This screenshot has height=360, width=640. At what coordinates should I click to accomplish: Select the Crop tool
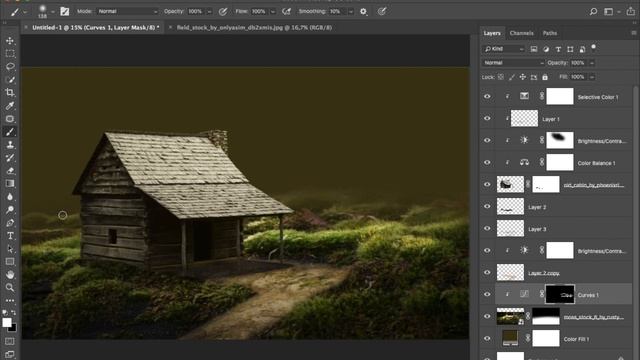point(10,93)
